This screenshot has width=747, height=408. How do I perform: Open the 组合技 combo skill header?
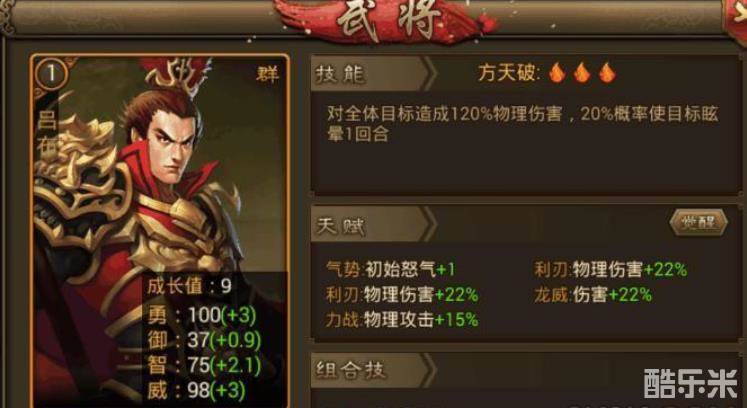(x=373, y=370)
